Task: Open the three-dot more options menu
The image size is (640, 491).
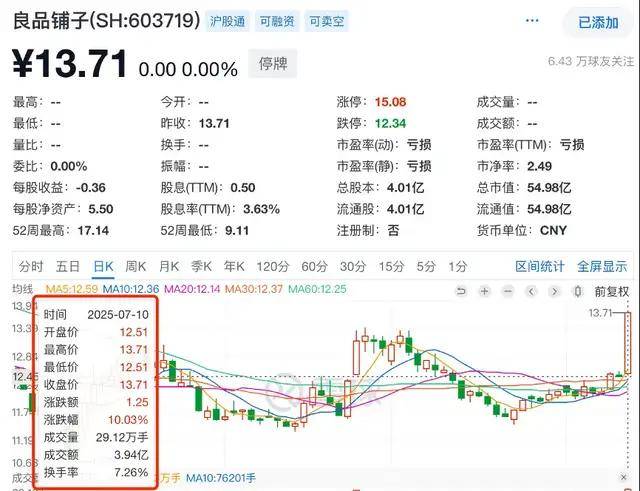Action: tap(532, 21)
